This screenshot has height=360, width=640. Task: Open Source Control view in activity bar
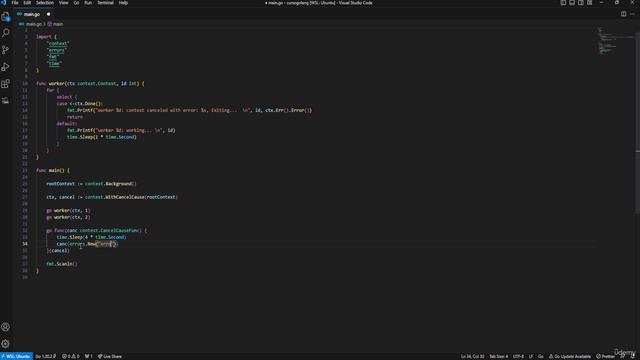point(6,50)
